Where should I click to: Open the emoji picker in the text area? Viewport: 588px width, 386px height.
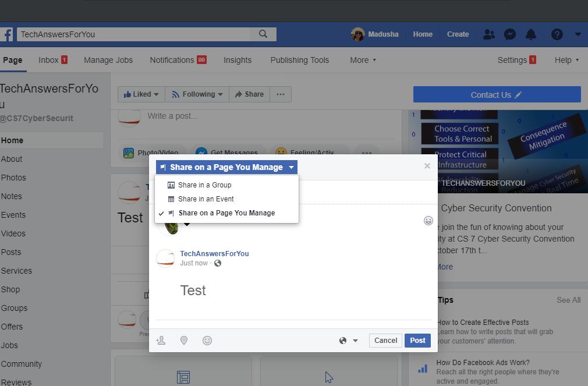click(x=428, y=221)
